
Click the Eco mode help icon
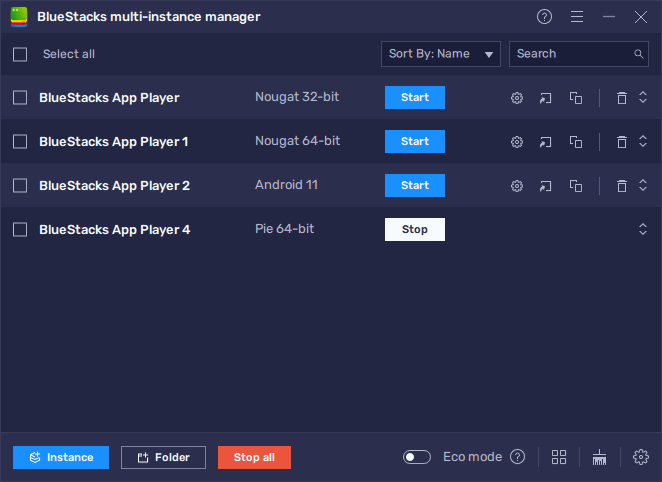click(x=517, y=457)
